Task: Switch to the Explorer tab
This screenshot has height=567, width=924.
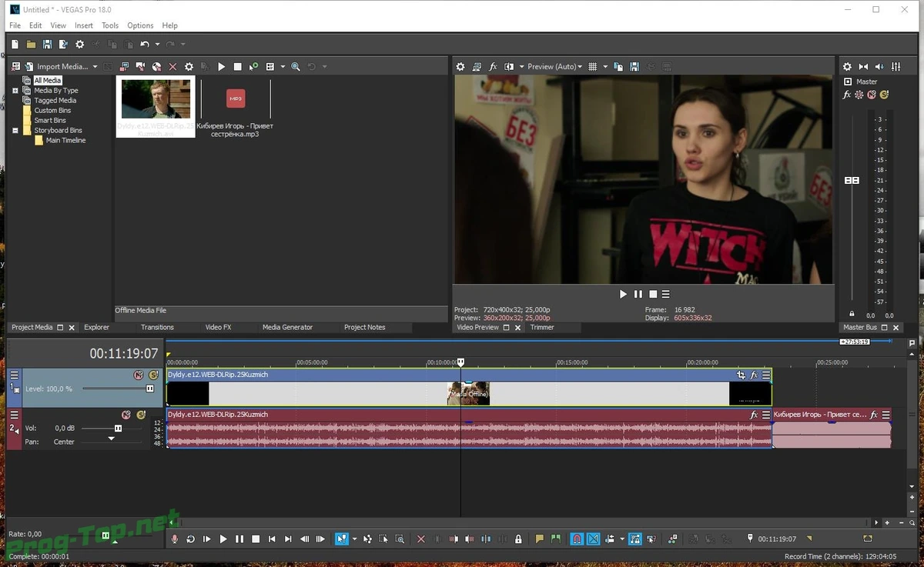Action: point(96,328)
